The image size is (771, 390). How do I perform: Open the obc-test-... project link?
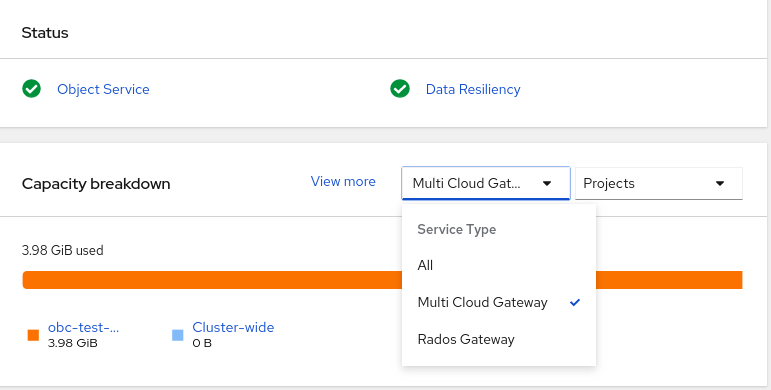pos(83,327)
